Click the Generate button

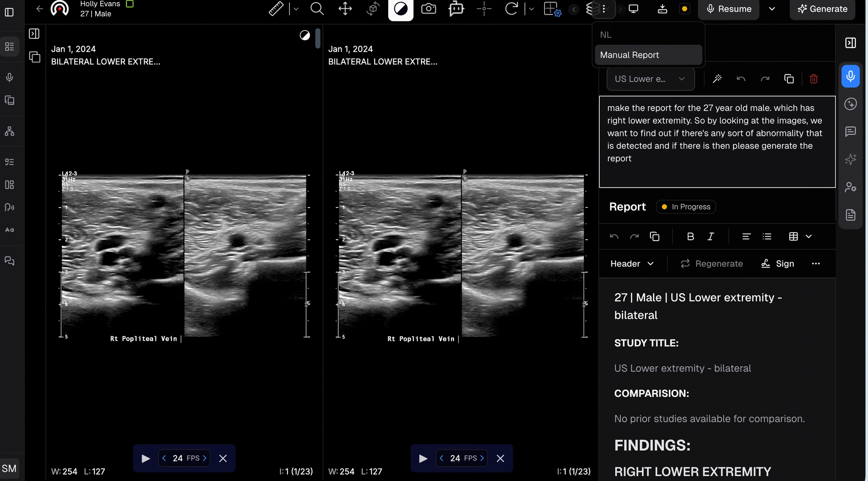822,9
